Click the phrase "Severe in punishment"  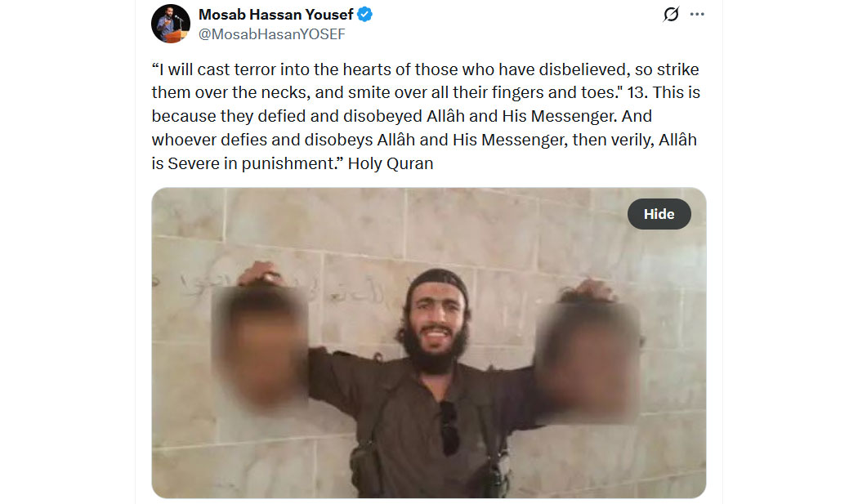click(x=250, y=163)
